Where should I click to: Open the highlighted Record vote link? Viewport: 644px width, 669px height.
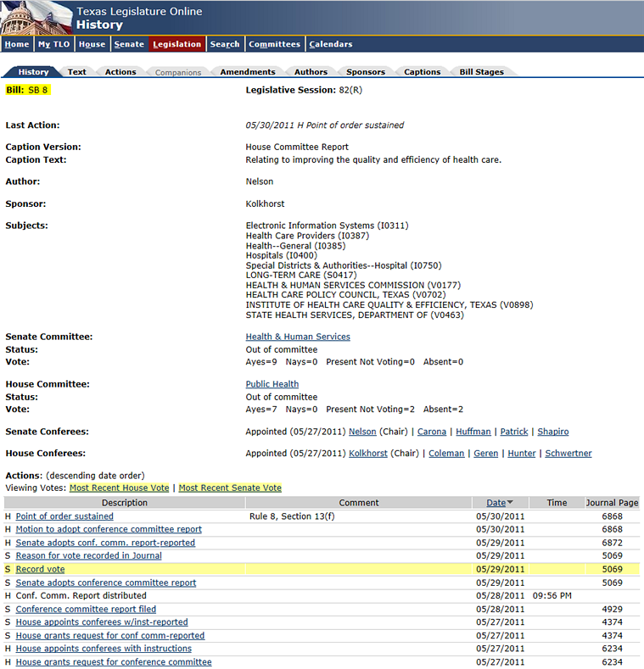(x=40, y=569)
